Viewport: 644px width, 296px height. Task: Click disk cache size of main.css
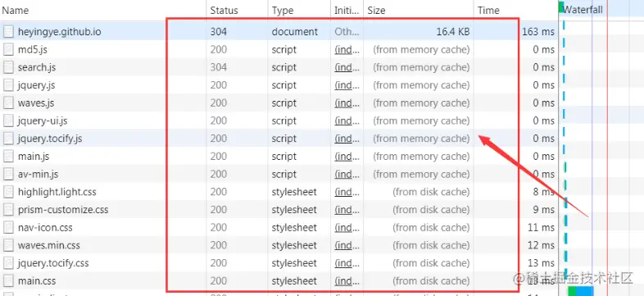(431, 280)
